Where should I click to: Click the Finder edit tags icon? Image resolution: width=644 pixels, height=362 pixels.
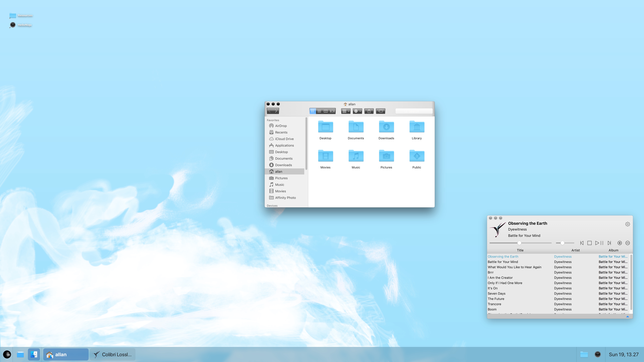[x=380, y=111]
